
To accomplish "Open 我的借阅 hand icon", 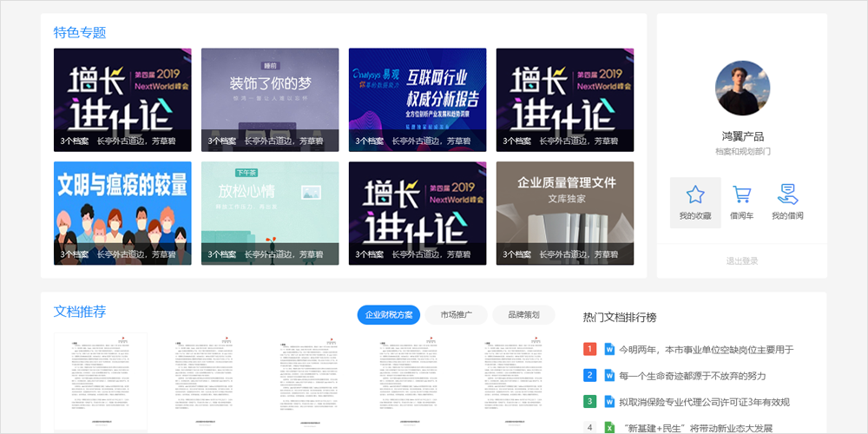I will pos(787,194).
